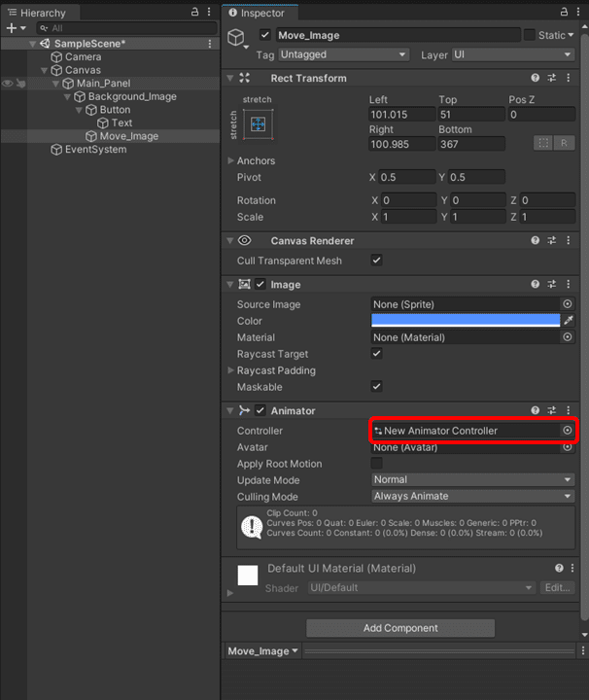Image resolution: width=589 pixels, height=700 pixels.
Task: Open Animator Controller object picker
Action: point(568,431)
